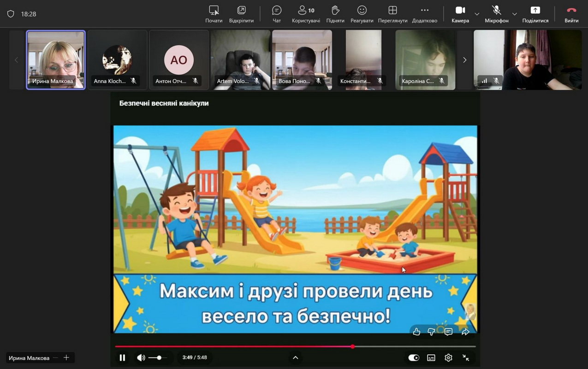Viewport: 588px width, 369px height.
Task: Toggle the Камера camera on or off
Action: point(460,11)
